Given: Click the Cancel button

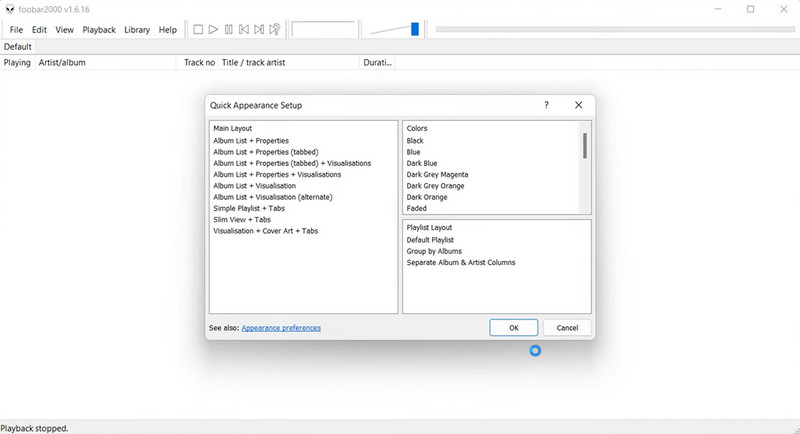Looking at the screenshot, I should (x=567, y=328).
